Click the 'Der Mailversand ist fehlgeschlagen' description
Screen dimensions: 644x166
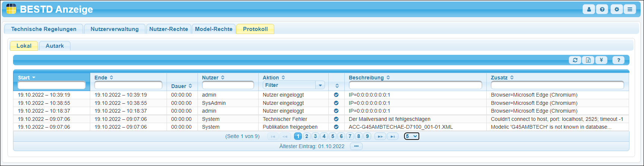(389, 119)
